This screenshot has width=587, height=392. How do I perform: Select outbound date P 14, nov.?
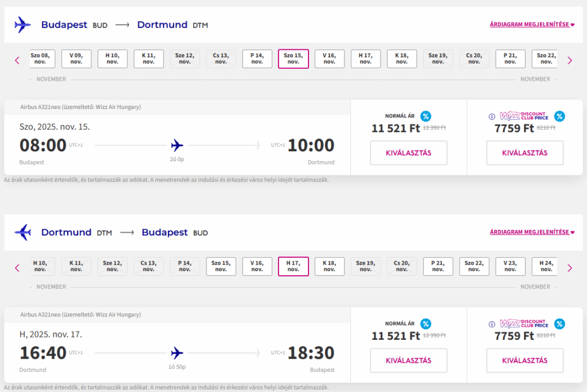click(257, 58)
